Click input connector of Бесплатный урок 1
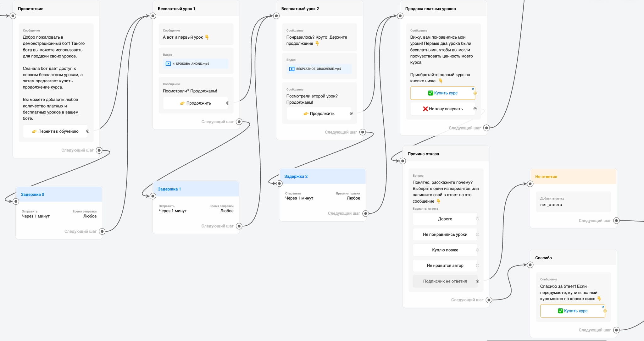The height and width of the screenshot is (341, 644). [x=153, y=16]
